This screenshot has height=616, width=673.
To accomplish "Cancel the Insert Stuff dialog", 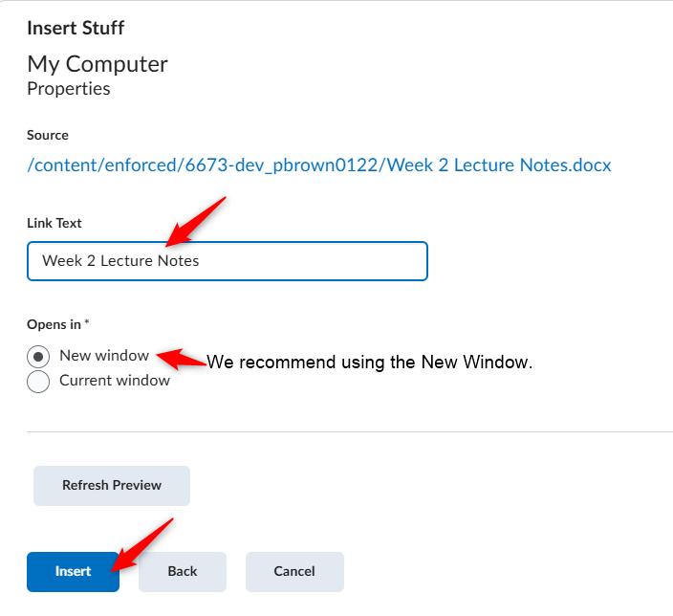I will tap(294, 572).
